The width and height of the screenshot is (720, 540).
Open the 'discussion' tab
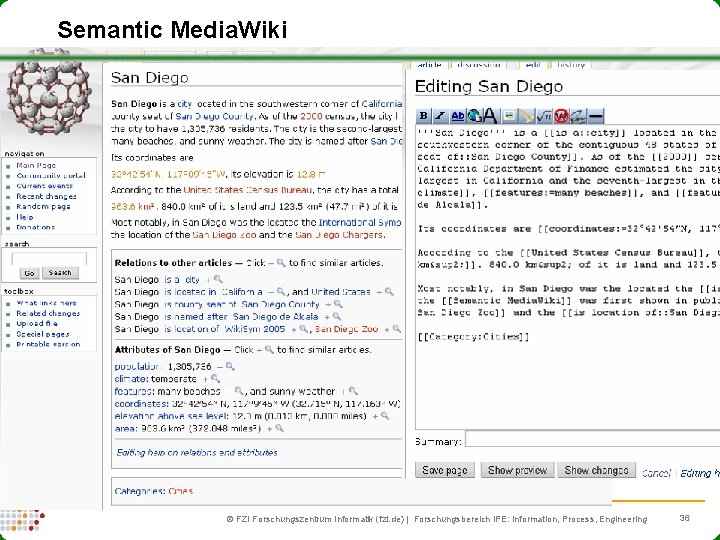[478, 65]
